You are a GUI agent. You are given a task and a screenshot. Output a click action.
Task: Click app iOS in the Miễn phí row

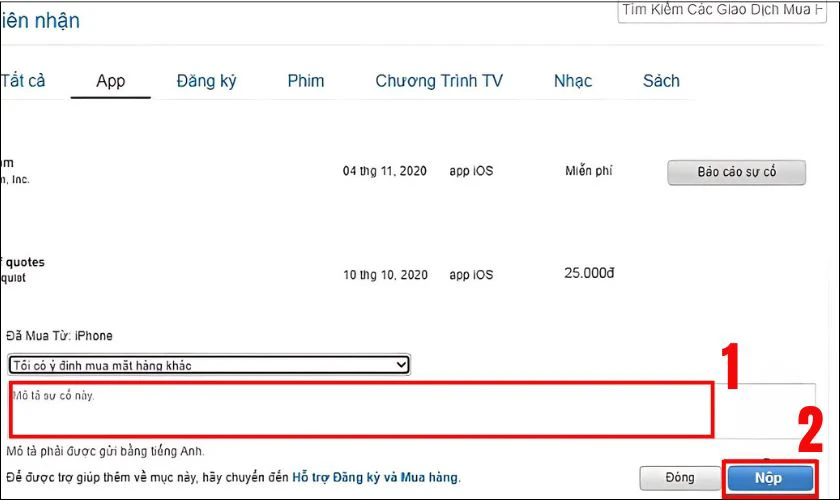[x=471, y=171]
